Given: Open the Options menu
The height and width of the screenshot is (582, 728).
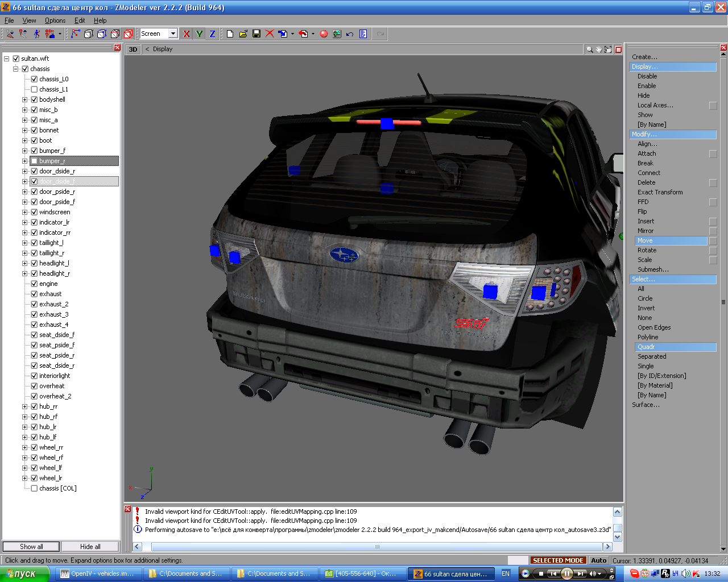Looking at the screenshot, I should [55, 20].
